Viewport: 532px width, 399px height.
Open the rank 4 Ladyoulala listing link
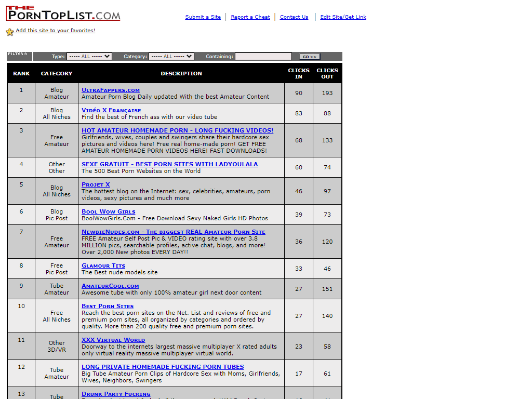point(169,164)
